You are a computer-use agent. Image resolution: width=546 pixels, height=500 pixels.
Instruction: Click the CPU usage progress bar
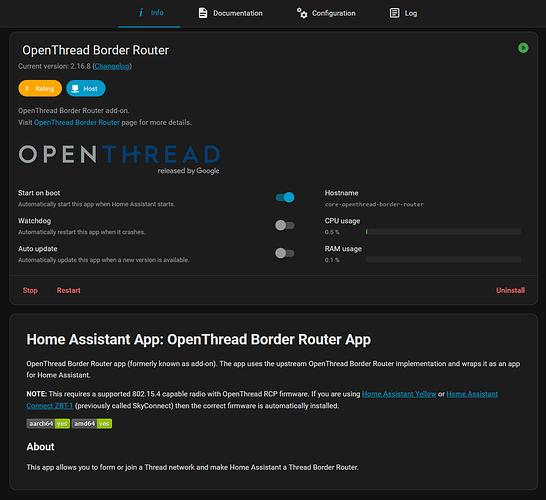[443, 232]
